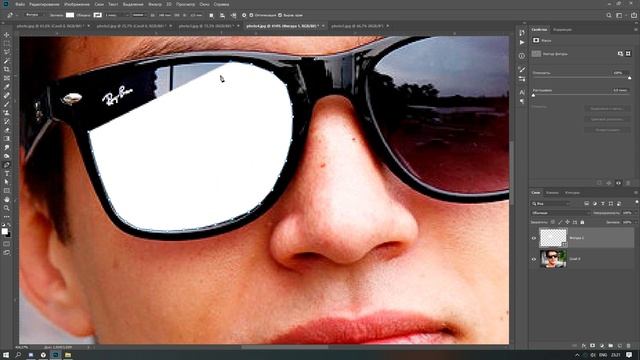
Task: Click add layer style fx icon
Action: (x=584, y=346)
